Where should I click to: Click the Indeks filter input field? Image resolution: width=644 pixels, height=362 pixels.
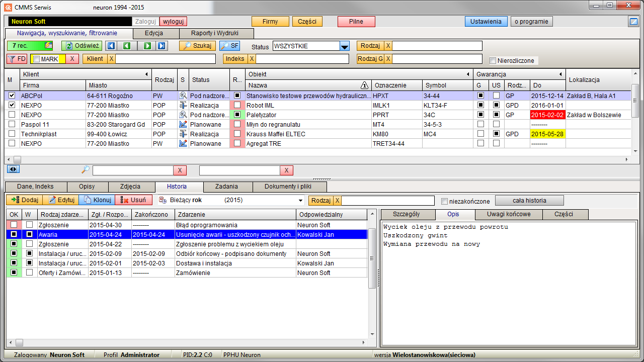click(x=302, y=59)
